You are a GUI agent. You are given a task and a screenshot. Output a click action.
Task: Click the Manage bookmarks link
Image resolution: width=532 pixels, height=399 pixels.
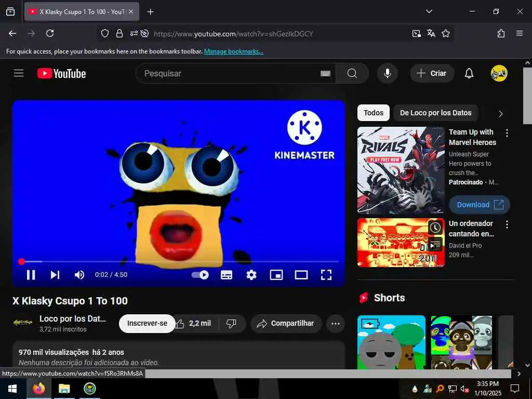point(233,51)
